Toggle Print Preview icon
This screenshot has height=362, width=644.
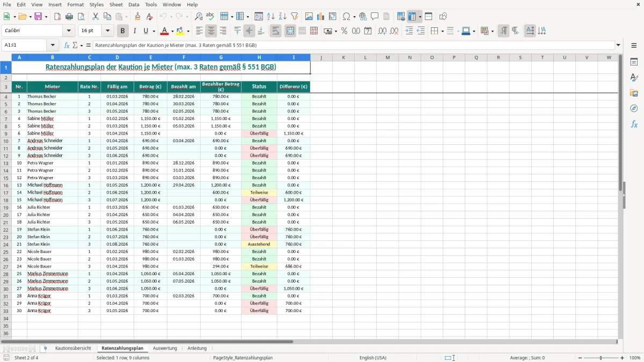81,17
